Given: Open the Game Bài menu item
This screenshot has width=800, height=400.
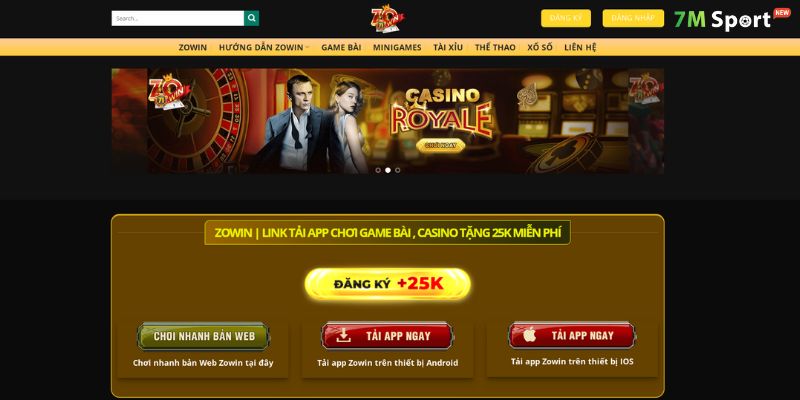Looking at the screenshot, I should [341, 47].
